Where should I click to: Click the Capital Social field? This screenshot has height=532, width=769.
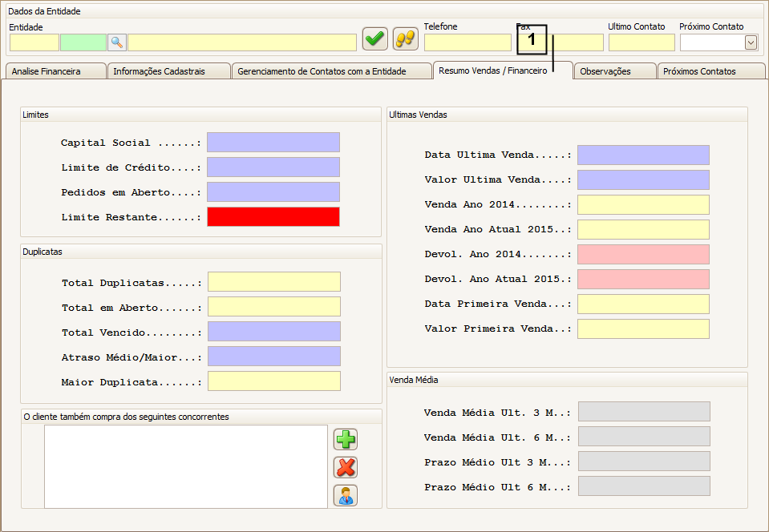coord(273,143)
